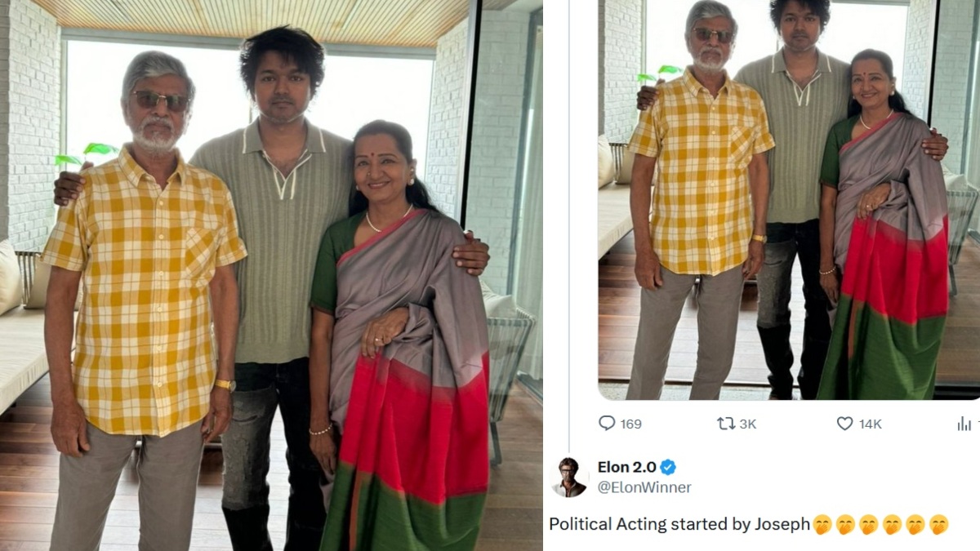
Task: Click the older man's sunglasses in left photo
Action: 161,100
